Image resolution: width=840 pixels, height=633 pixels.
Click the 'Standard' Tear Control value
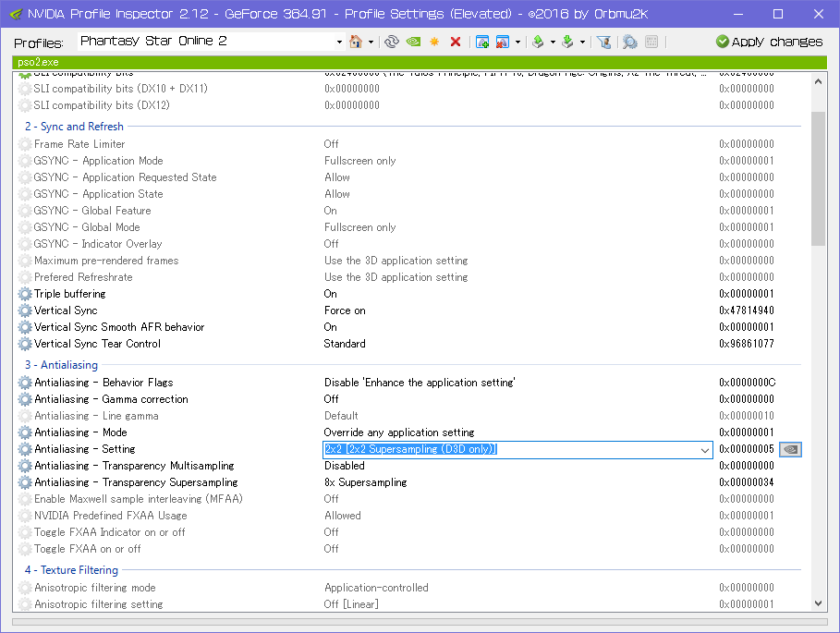point(345,344)
